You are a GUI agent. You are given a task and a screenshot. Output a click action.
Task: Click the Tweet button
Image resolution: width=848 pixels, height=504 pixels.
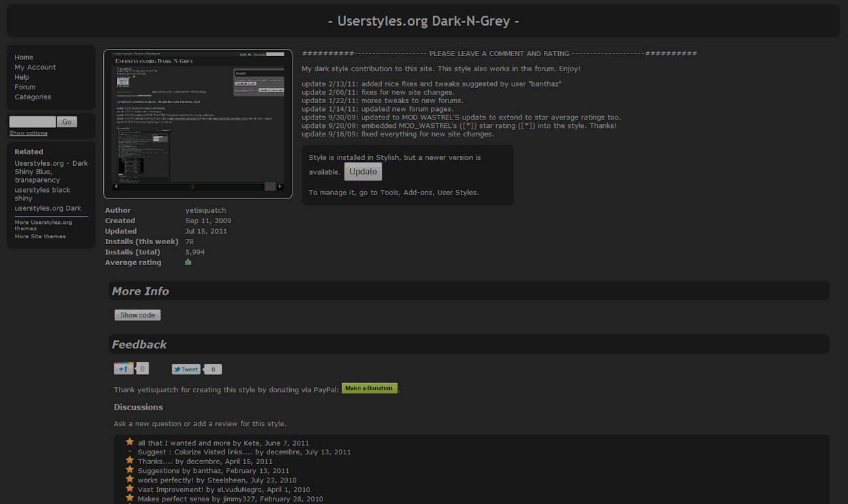tap(185, 368)
